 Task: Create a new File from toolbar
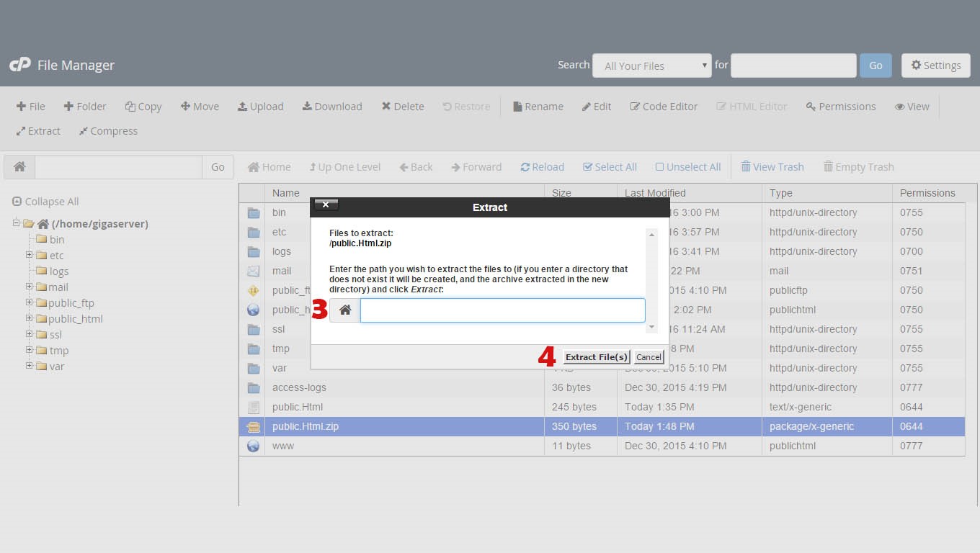point(31,107)
